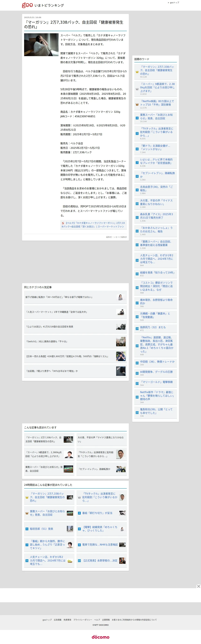Open 稲垣吾郎（51）発表 article
The image size is (201, 644).
pos(41,529)
